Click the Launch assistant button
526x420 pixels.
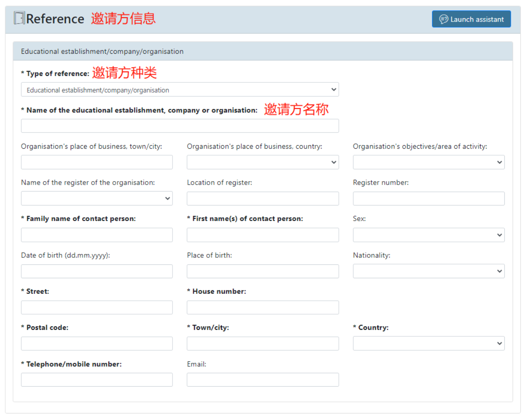coord(471,19)
